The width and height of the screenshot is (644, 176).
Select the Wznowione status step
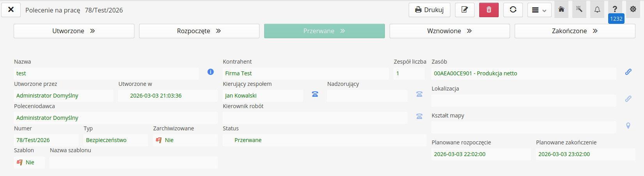click(x=449, y=31)
